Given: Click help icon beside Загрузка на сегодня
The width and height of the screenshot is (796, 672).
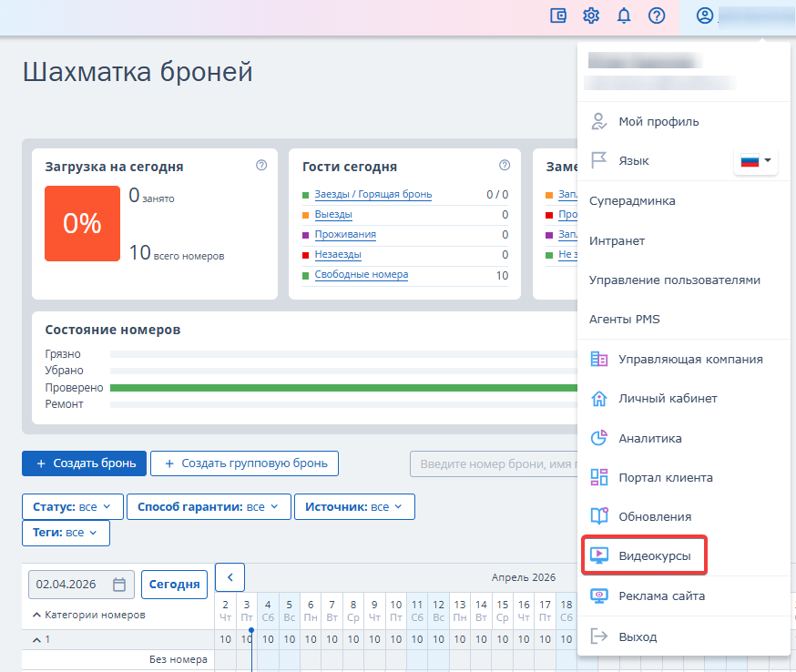Looking at the screenshot, I should tap(261, 166).
